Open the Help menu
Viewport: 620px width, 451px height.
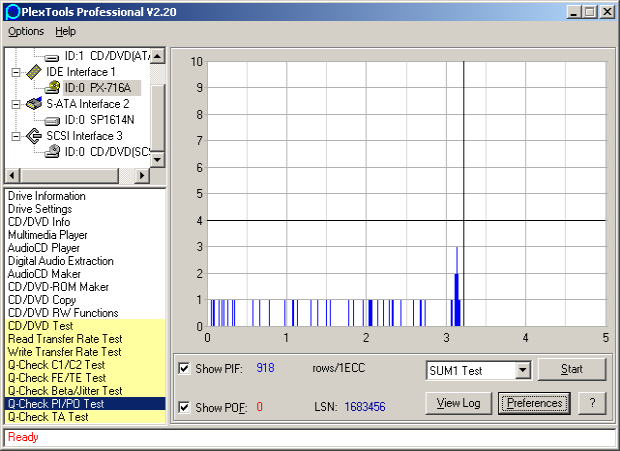click(x=65, y=31)
